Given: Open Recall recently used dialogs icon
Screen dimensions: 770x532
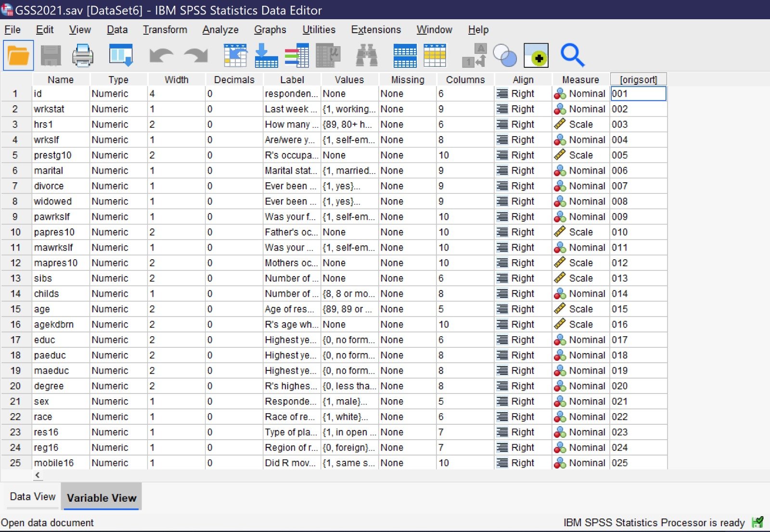Looking at the screenshot, I should point(120,55).
